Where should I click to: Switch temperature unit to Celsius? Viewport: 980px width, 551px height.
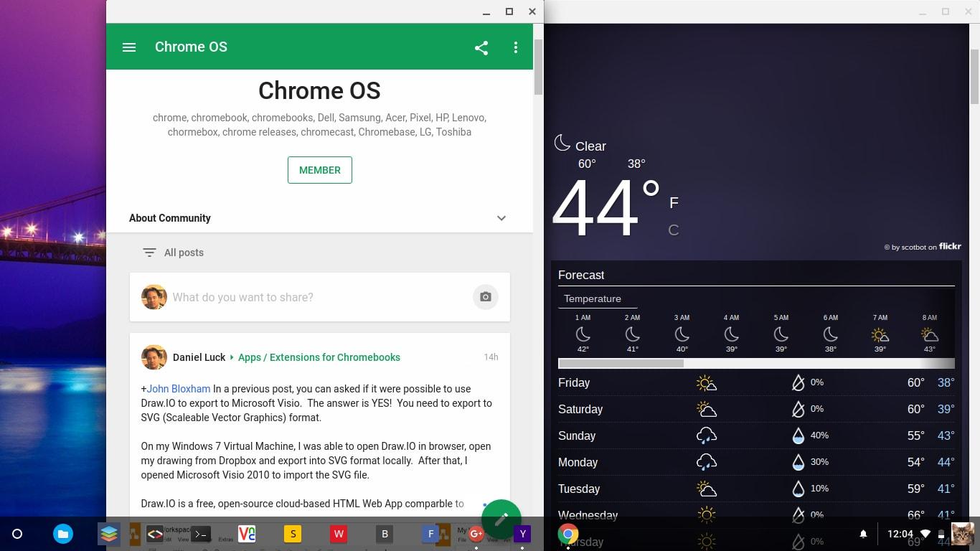click(673, 230)
